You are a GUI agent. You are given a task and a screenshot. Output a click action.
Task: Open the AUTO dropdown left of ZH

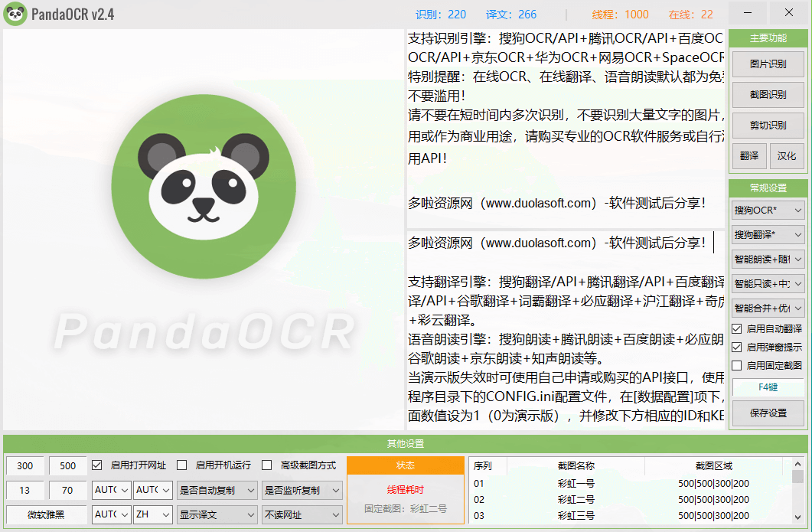[111, 515]
